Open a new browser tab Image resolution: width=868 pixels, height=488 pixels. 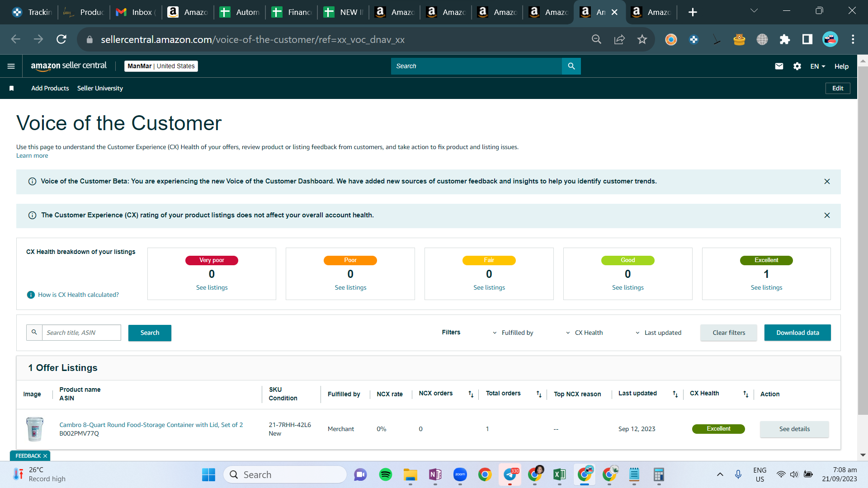pos(693,12)
